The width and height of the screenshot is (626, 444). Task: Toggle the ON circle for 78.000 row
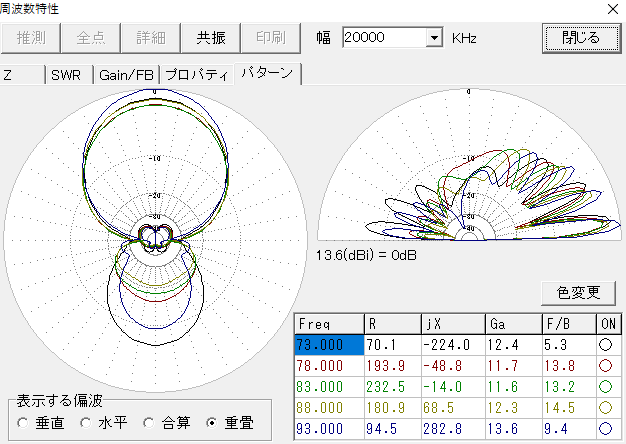point(606,364)
